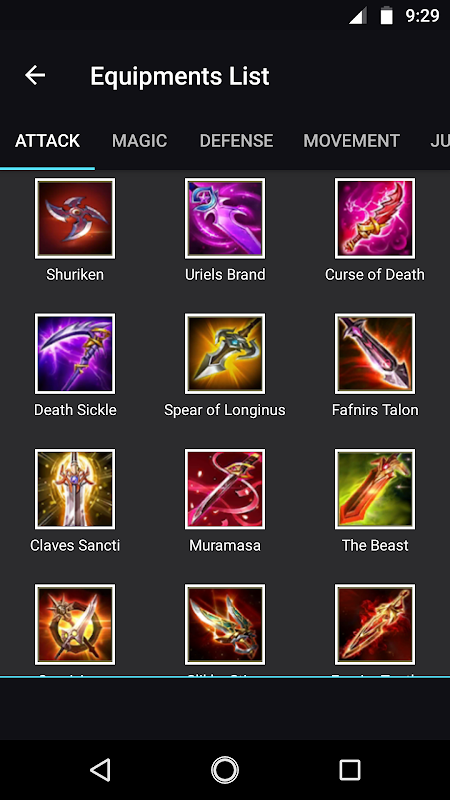Screen dimensions: 450x800
Task: Choose the Death Sickle icon
Action: [x=75, y=354]
